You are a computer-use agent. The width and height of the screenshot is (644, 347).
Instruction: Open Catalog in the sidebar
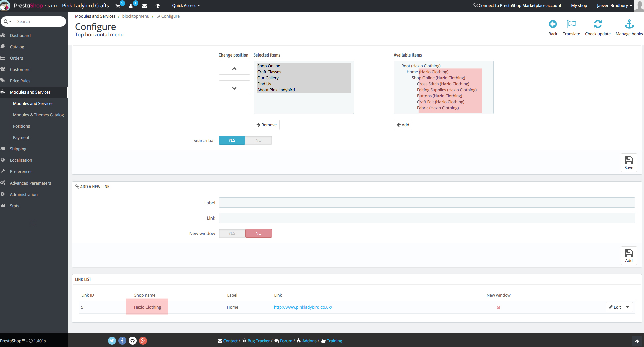tap(17, 47)
